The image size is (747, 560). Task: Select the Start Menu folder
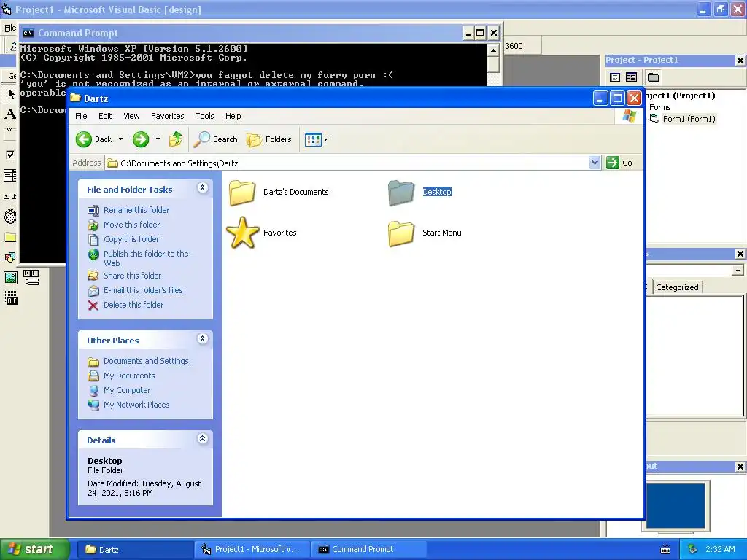[x=425, y=233]
